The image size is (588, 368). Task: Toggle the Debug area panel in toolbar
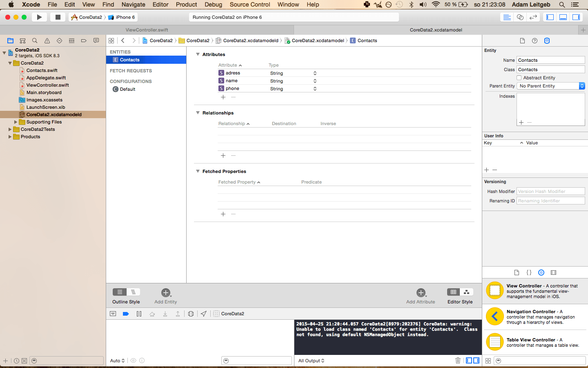[x=563, y=17]
